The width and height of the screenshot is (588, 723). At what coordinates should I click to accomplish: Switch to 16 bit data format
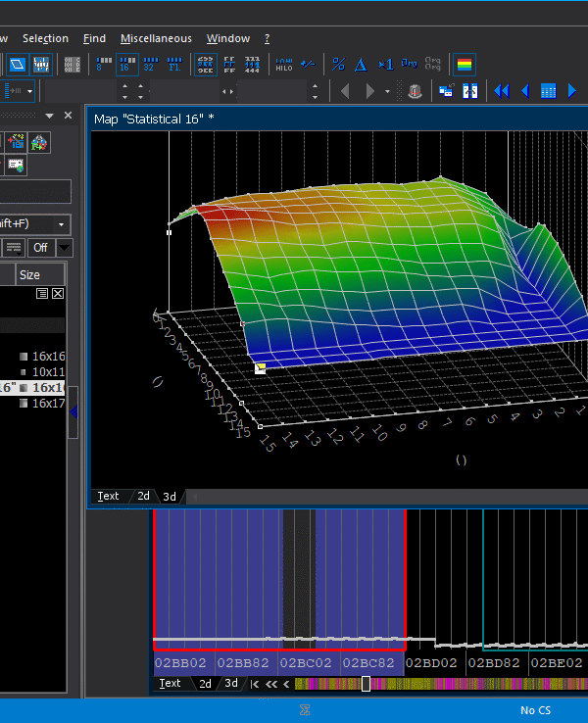coord(126,64)
